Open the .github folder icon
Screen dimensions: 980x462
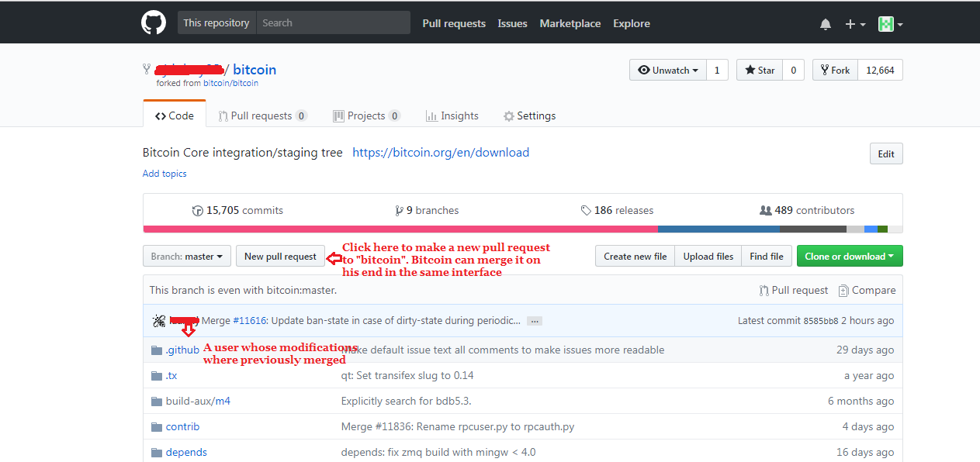pos(157,350)
